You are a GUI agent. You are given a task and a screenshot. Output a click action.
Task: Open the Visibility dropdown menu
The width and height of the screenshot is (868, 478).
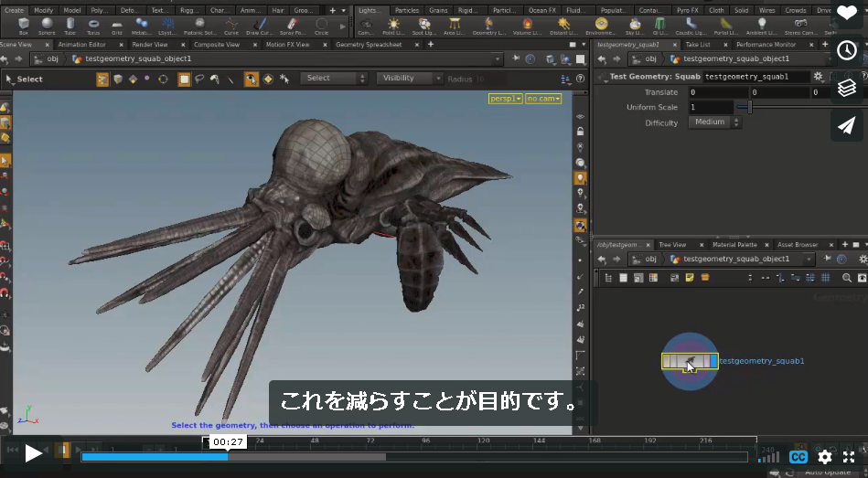point(409,78)
